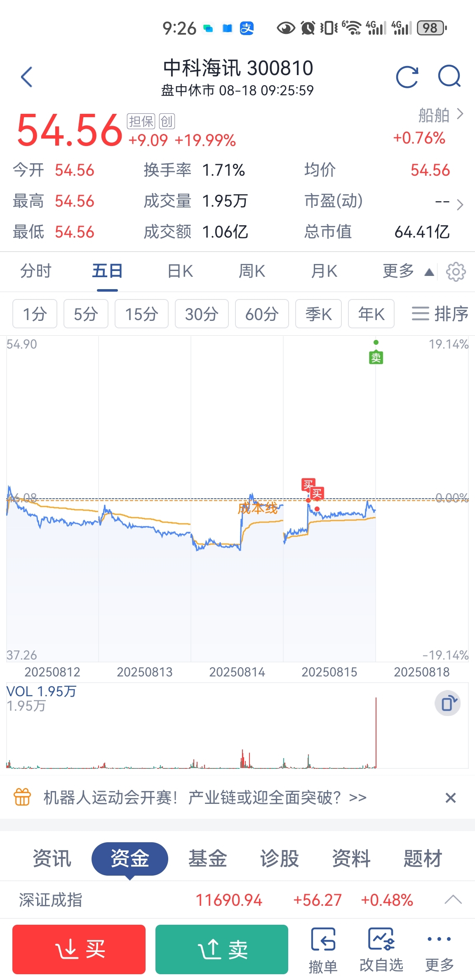This screenshot has width=475, height=980.
Task: Refresh the stock quote data
Action: click(x=407, y=77)
